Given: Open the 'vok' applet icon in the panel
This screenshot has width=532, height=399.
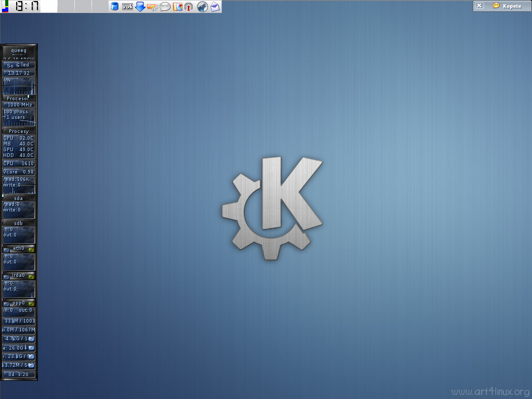Looking at the screenshot, I should pyautogui.click(x=128, y=6).
